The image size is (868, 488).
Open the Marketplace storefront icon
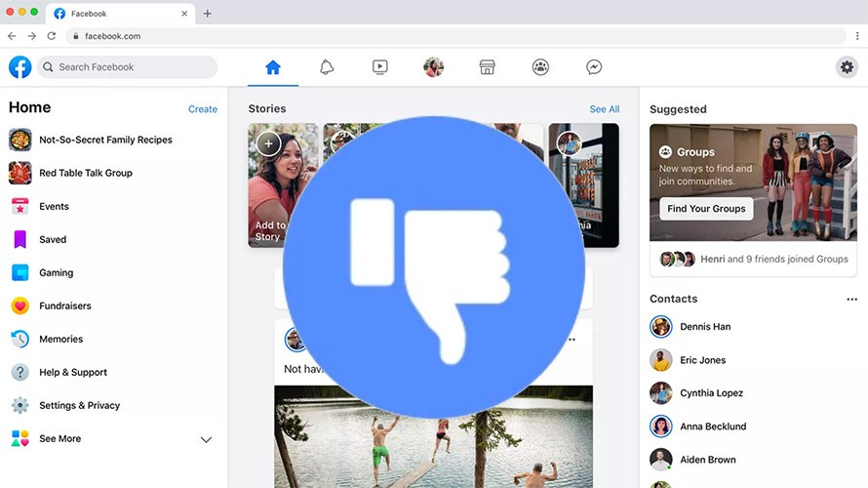point(487,67)
